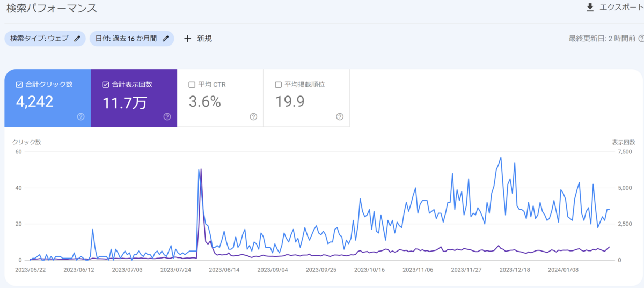Click the 2023/05/22 date label
644x288 pixels.
point(30,270)
